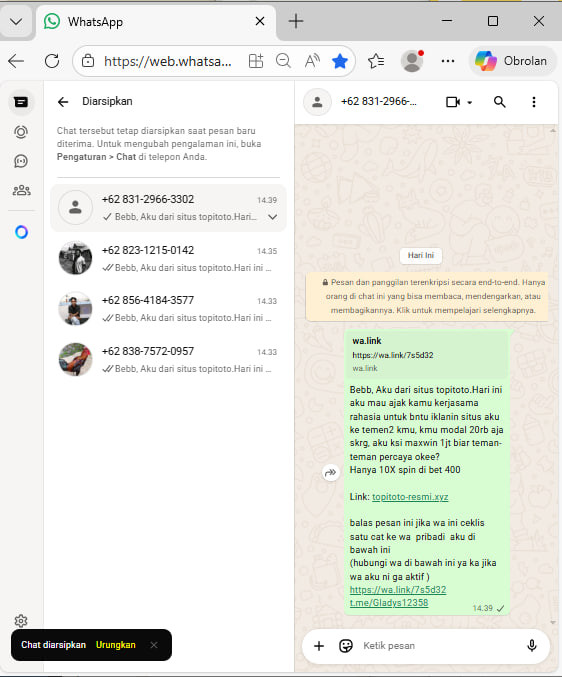Viewport: 562px width, 677px height.
Task: Reload the WhatsApp page
Action: point(52,61)
